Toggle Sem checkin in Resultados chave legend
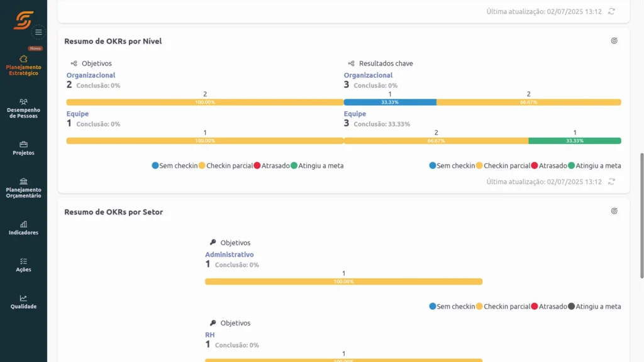This screenshot has width=644, height=362. (x=452, y=166)
